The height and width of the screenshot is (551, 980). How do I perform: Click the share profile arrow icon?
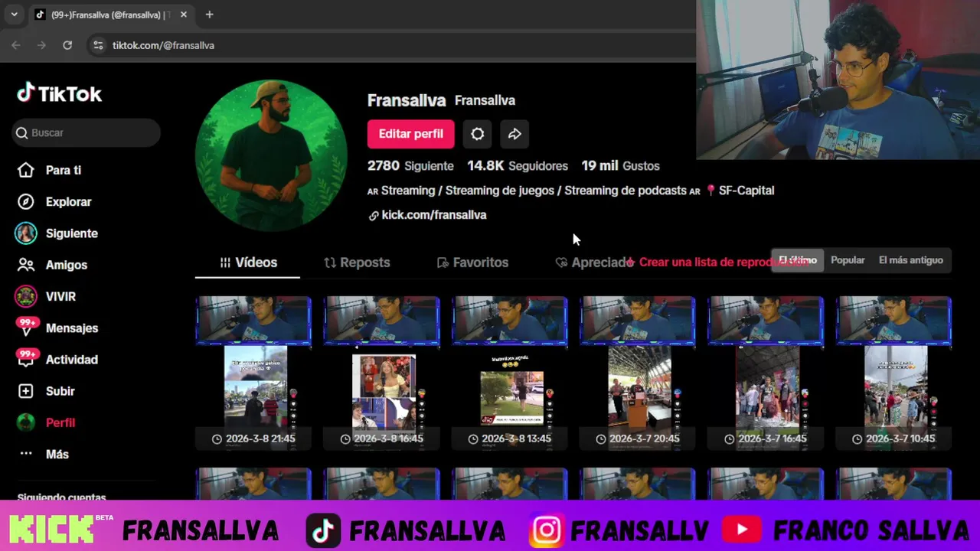pyautogui.click(x=514, y=134)
